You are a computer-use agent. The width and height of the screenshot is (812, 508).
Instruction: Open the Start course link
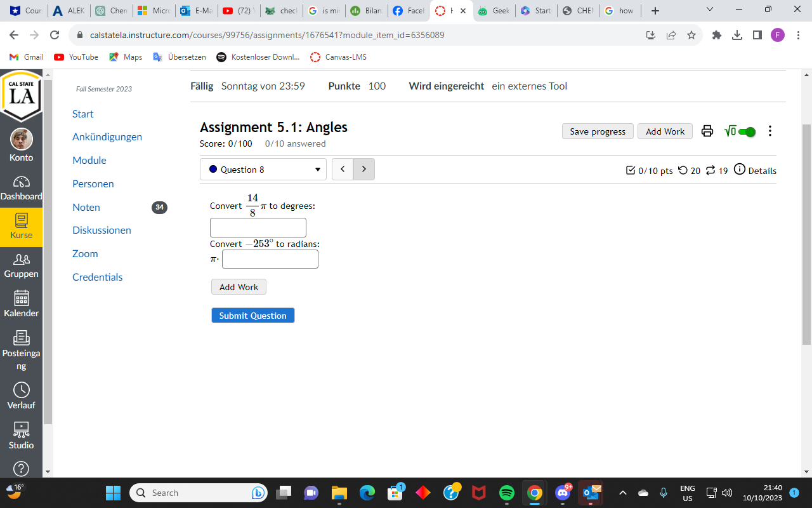(x=83, y=114)
